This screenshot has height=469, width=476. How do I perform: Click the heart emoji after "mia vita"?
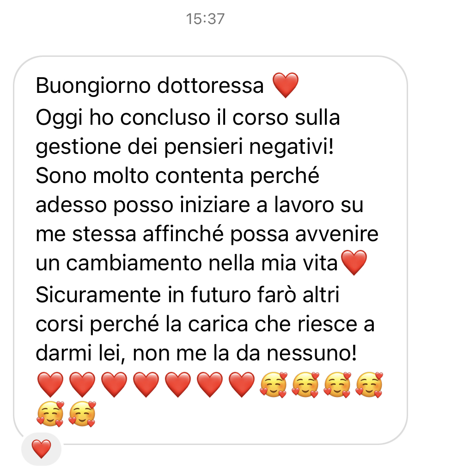[354, 263]
